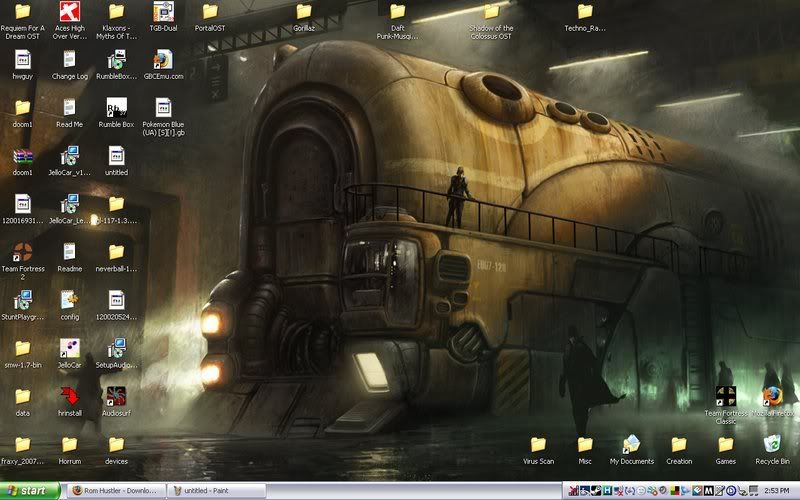Click the doom1 WinRAR archive
Screen dimensions: 800x500
(x=22, y=156)
